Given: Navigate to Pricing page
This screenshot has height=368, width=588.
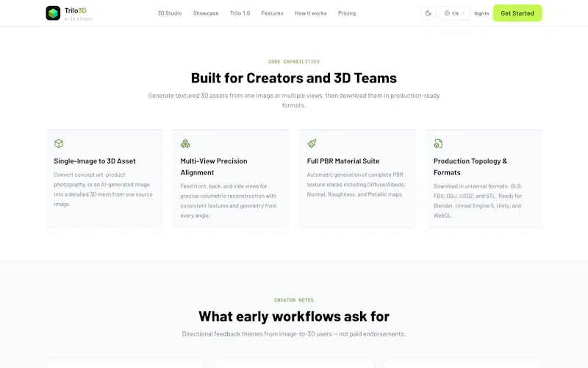Looking at the screenshot, I should 347,13.
